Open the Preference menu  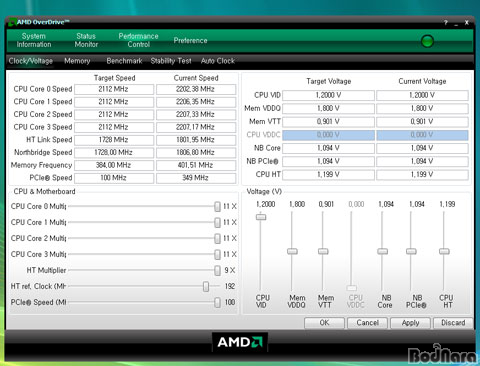click(190, 40)
